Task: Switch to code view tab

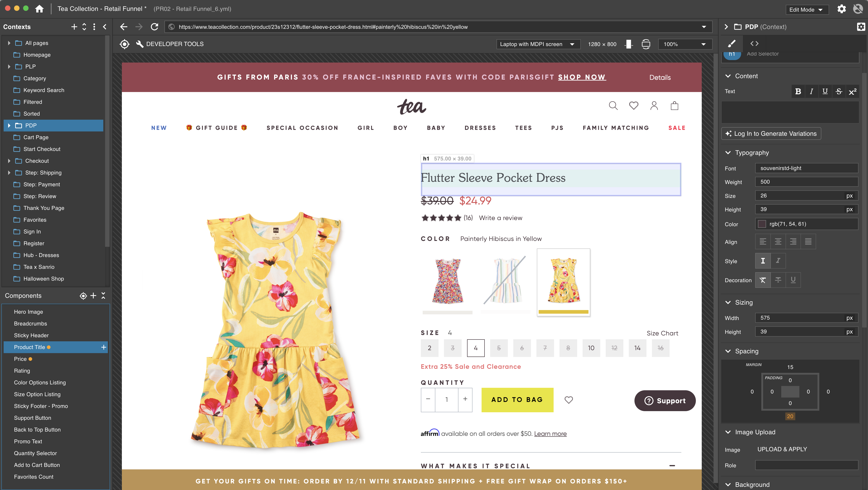Action: point(755,44)
